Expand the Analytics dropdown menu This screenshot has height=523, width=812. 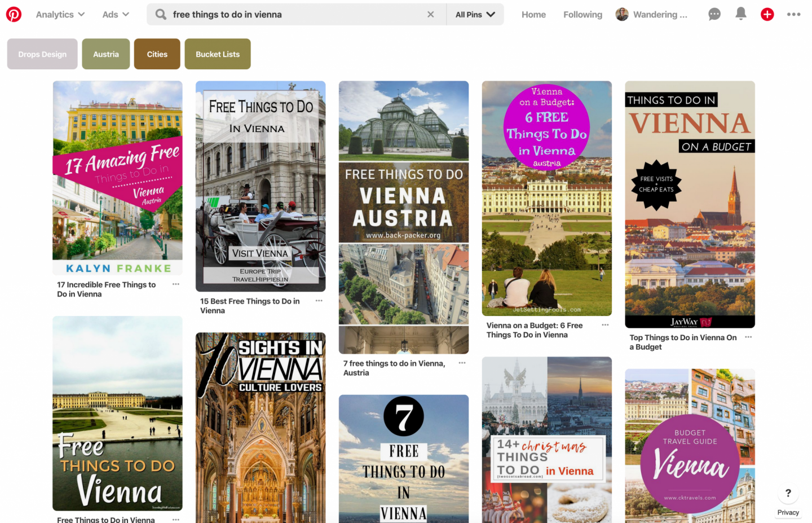(x=60, y=15)
